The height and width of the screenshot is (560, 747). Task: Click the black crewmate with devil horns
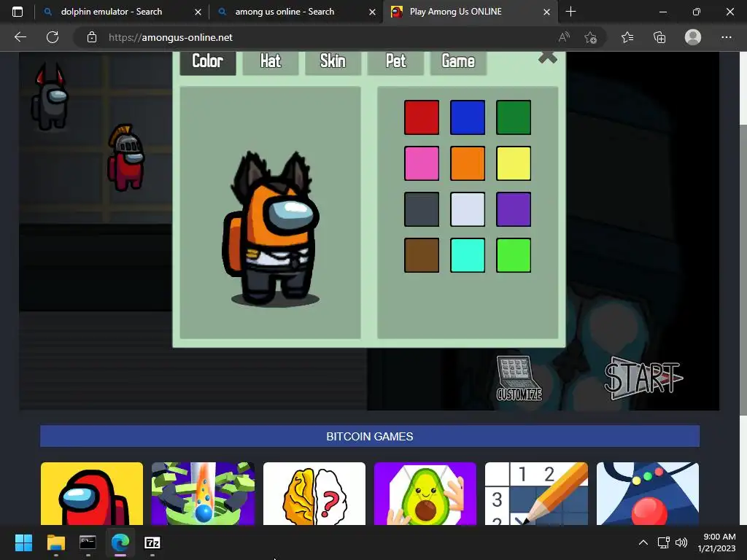click(x=50, y=97)
